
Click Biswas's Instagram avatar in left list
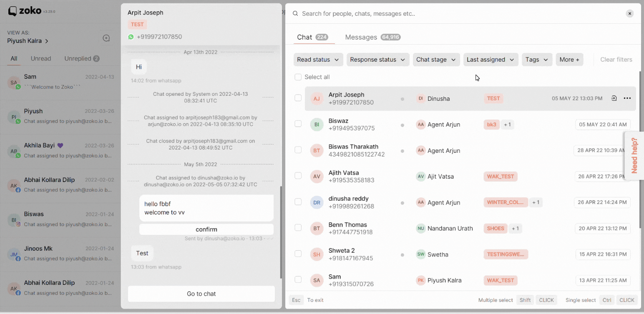pyautogui.click(x=14, y=220)
